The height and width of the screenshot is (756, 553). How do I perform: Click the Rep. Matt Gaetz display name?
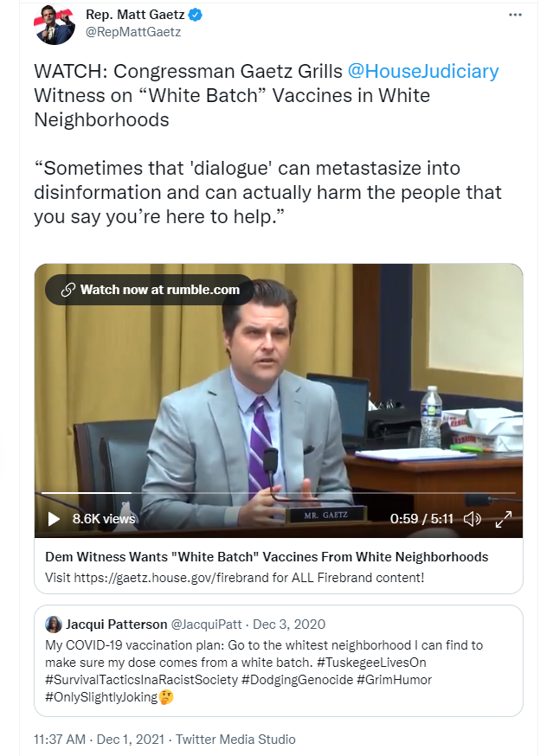point(135,15)
